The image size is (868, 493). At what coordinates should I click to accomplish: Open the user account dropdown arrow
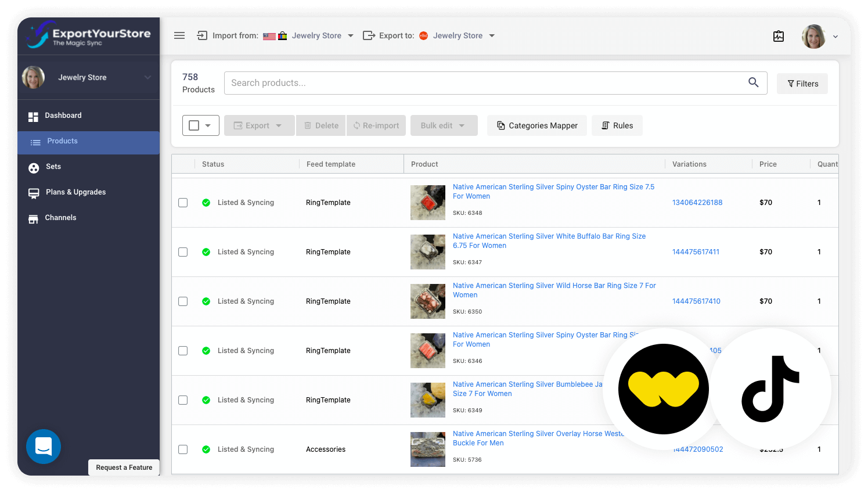pyautogui.click(x=835, y=37)
